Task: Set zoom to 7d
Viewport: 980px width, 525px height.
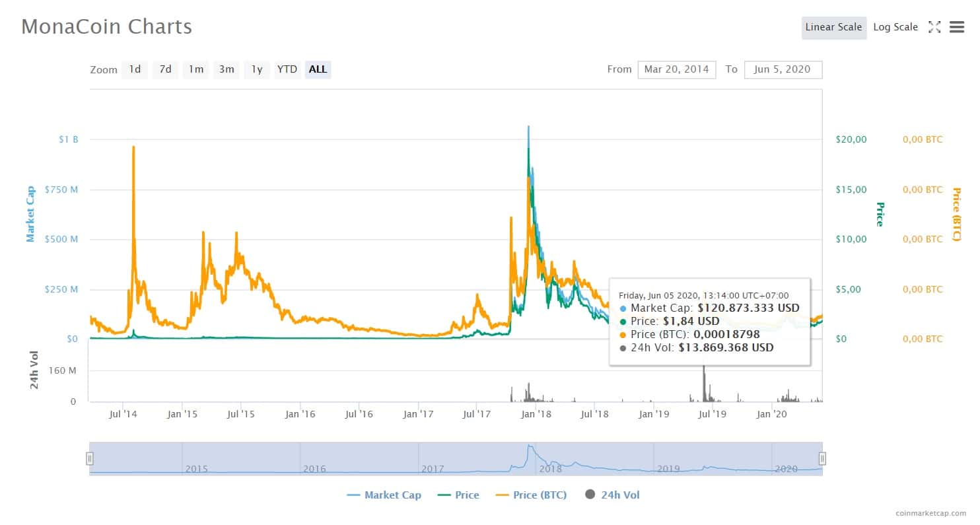Action: point(165,69)
